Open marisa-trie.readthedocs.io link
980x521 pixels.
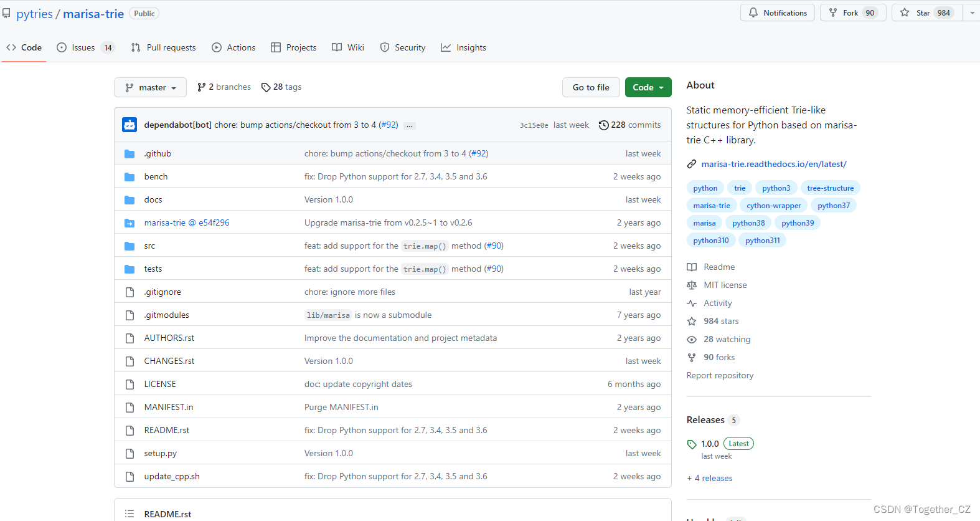click(774, 165)
